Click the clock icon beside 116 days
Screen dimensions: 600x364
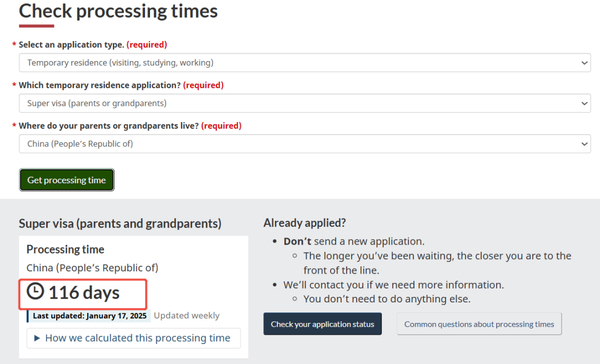(x=35, y=291)
